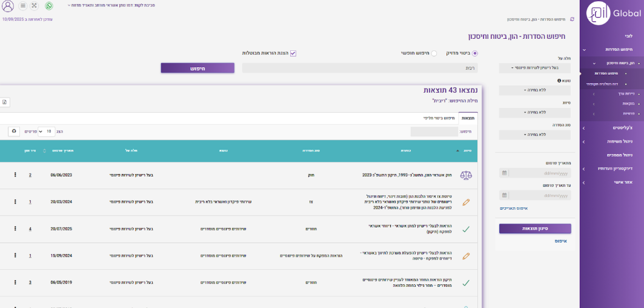Open three-dot menu for the 06/06/2023 row
Image resolution: width=644 pixels, height=308 pixels.
(x=15, y=175)
